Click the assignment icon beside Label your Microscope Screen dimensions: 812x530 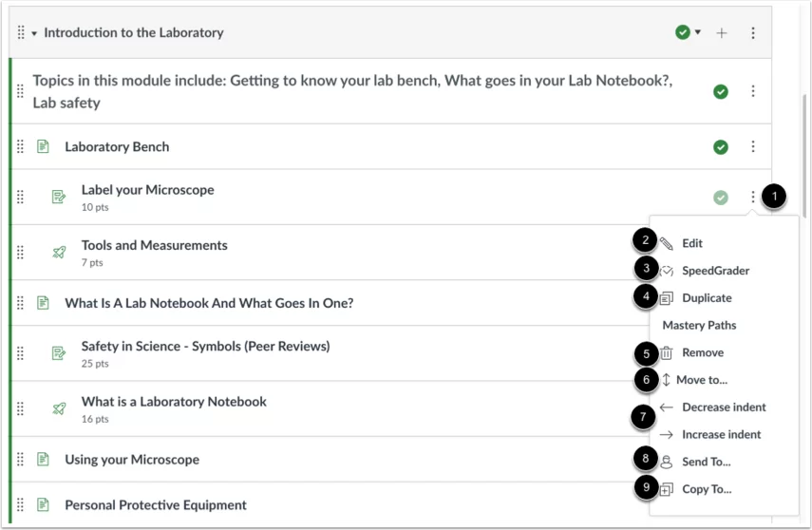pyautogui.click(x=59, y=198)
